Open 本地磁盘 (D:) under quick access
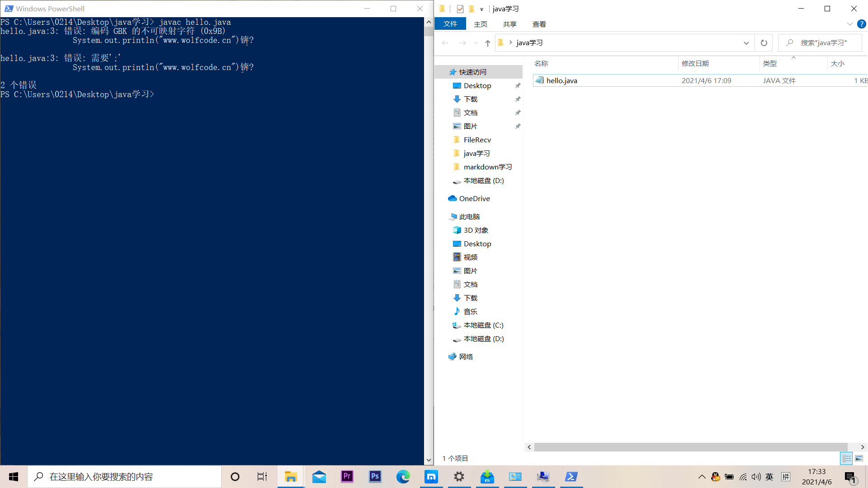This screenshot has height=488, width=868. pos(483,180)
